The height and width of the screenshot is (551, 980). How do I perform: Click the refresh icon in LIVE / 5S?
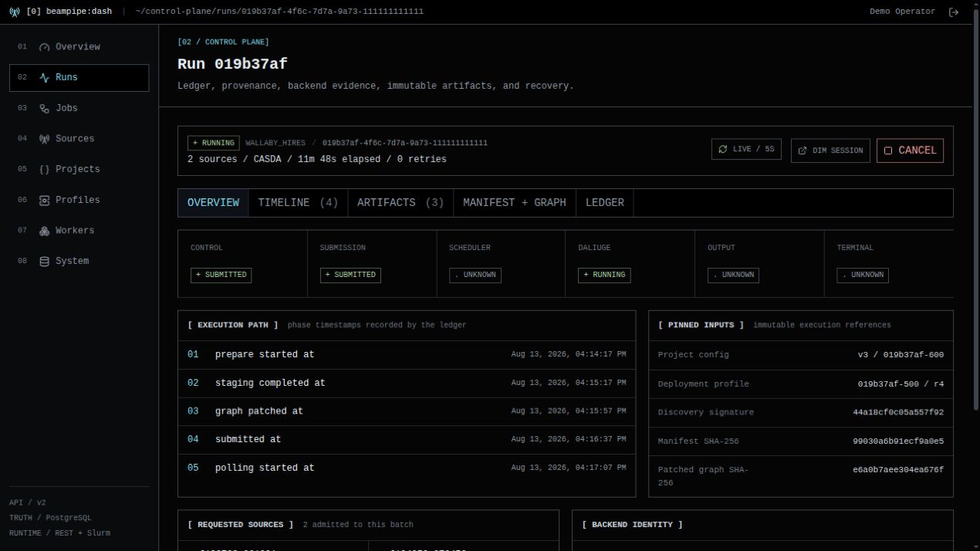(723, 149)
